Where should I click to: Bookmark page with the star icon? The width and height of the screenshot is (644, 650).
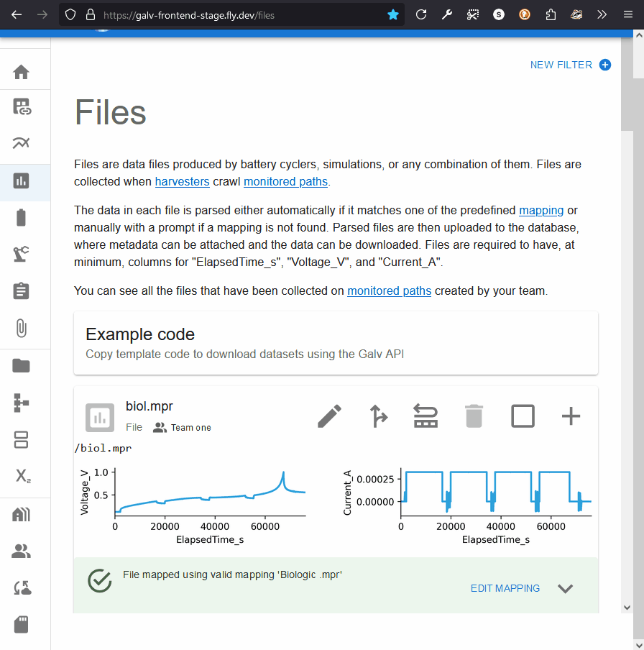pyautogui.click(x=393, y=14)
